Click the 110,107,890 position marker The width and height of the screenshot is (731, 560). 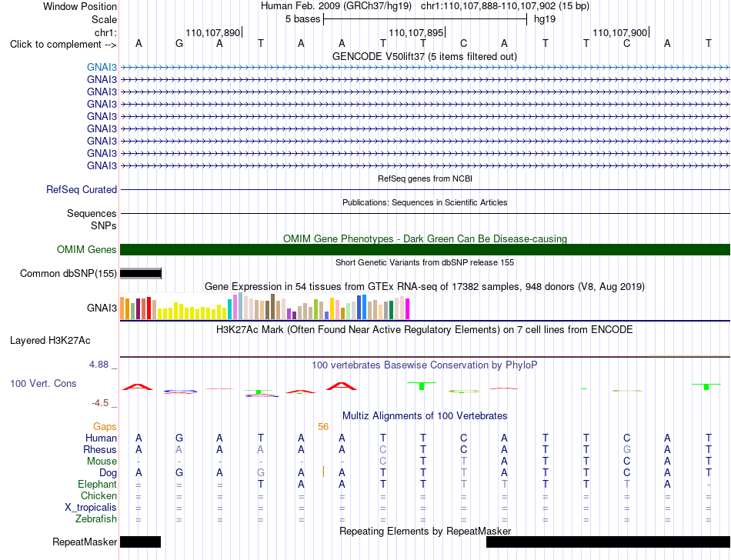[x=213, y=32]
